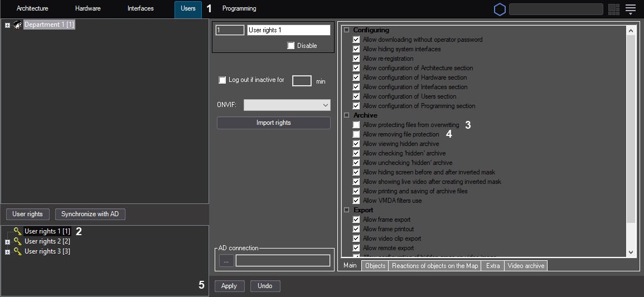This screenshot has width=644, height=297.
Task: Switch to the Hardware tab
Action: coord(88,9)
